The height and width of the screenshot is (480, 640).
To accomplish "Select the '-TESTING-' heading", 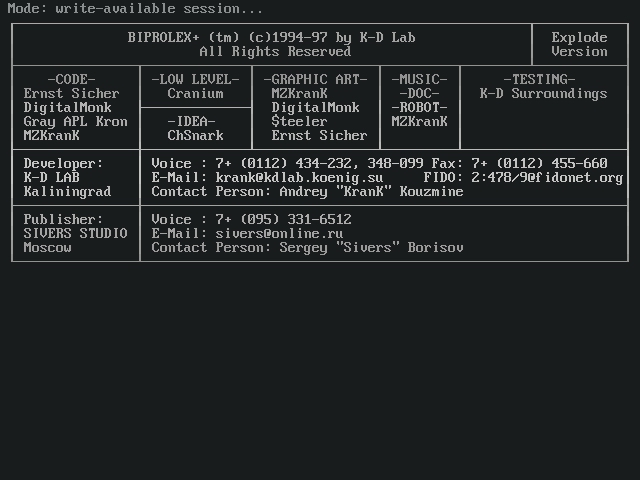I will click(539, 79).
